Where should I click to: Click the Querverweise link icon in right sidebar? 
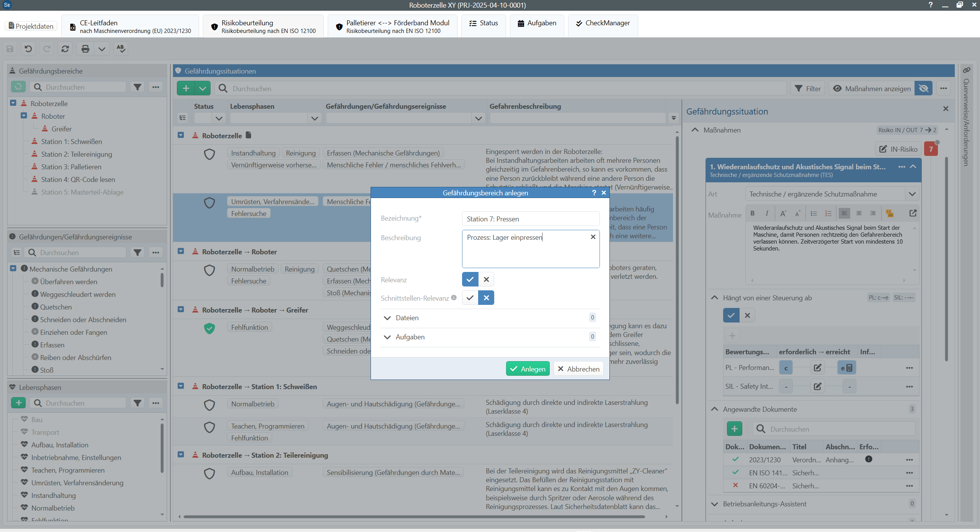(x=967, y=70)
